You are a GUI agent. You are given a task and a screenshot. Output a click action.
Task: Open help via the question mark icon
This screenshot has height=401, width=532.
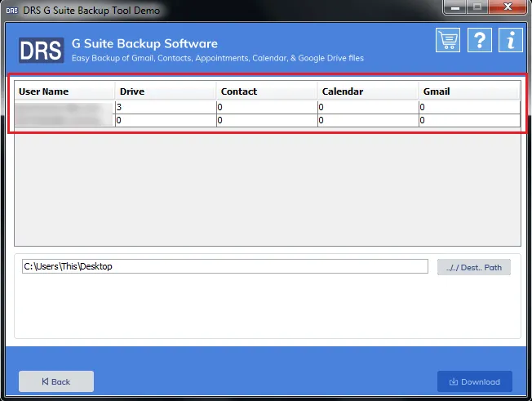[480, 40]
